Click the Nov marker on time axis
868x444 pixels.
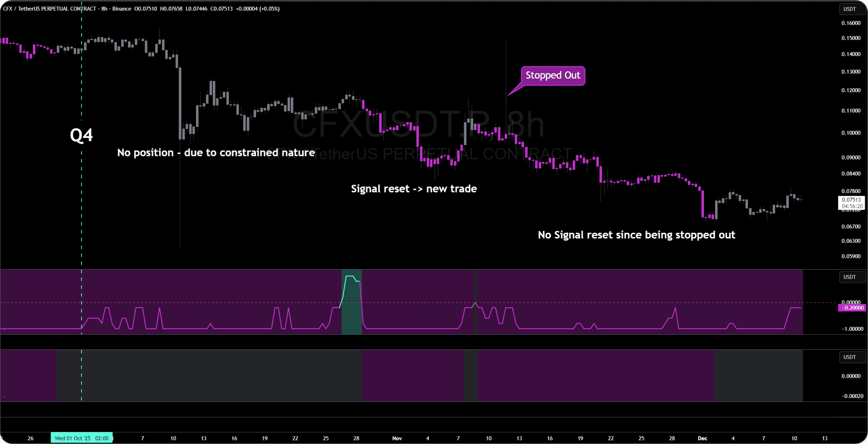coord(397,438)
